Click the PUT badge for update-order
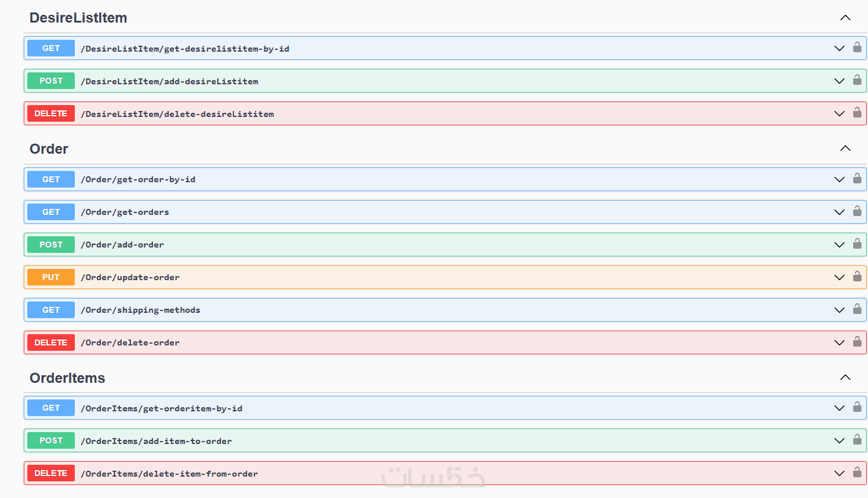 pyautogui.click(x=51, y=277)
